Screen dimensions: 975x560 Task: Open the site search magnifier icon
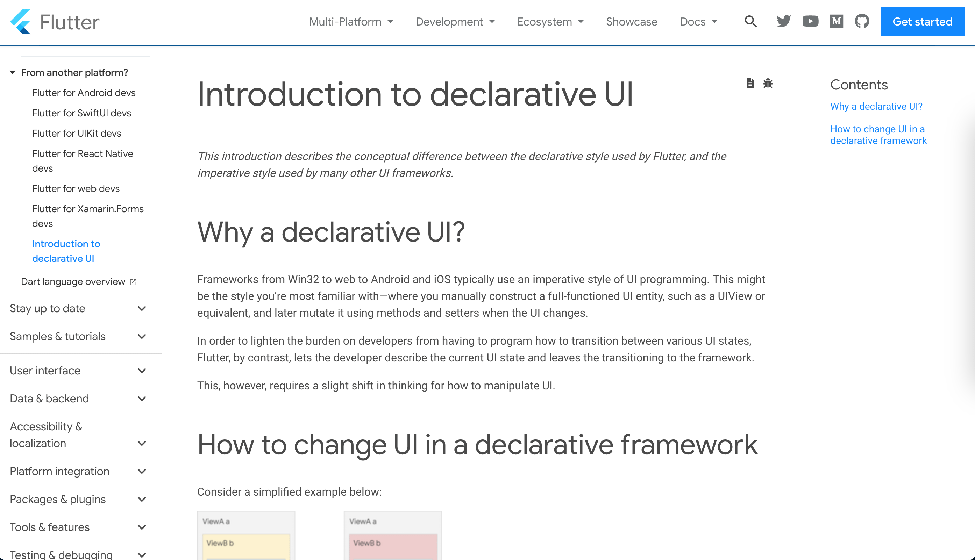pyautogui.click(x=750, y=22)
